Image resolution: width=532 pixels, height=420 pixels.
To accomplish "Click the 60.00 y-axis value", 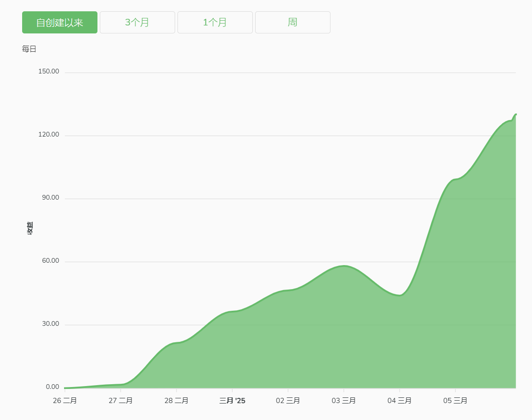I will [50, 260].
